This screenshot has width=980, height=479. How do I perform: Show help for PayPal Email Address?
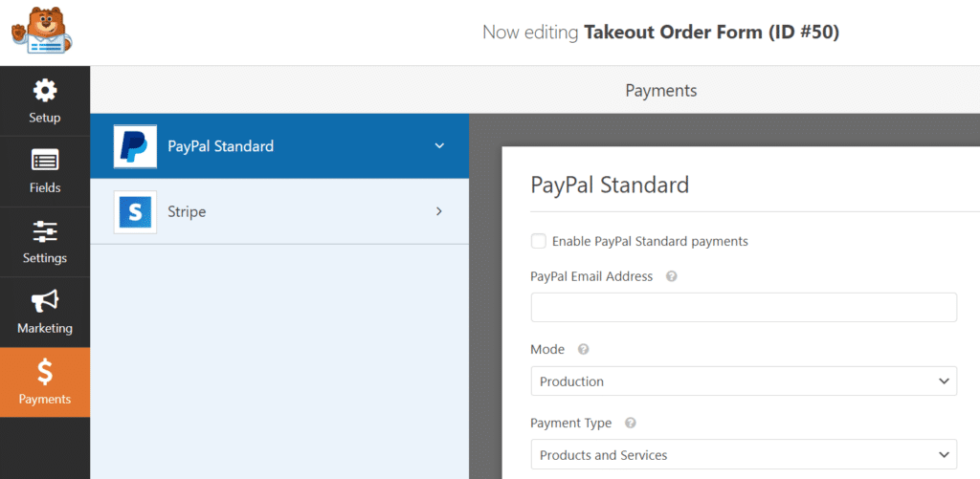click(x=671, y=276)
